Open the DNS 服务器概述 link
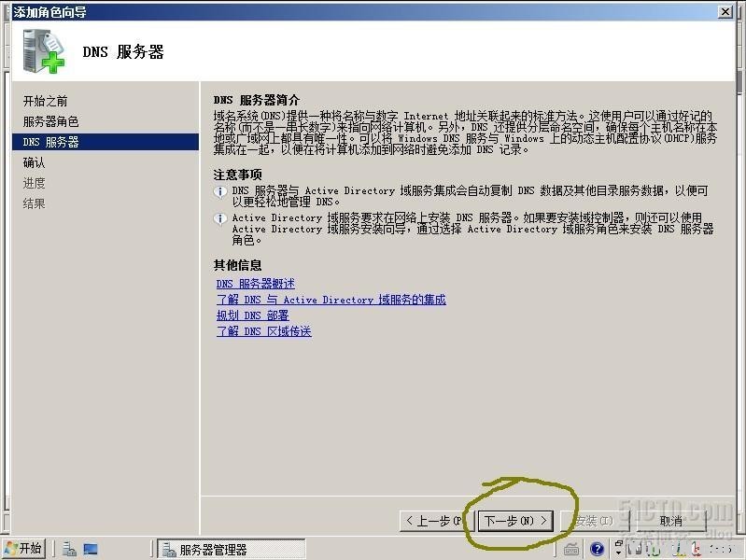 tap(256, 284)
